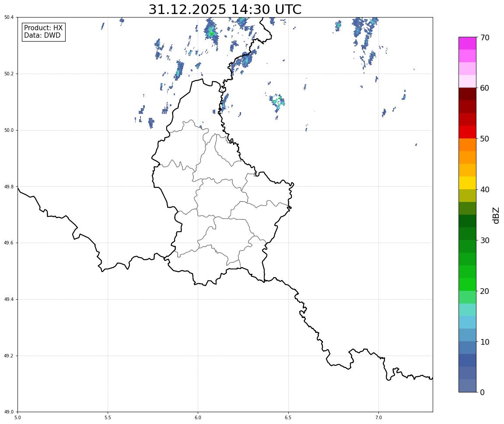The width and height of the screenshot is (504, 424).
Task: Click latitude tick label 49.4
Action: [9, 300]
